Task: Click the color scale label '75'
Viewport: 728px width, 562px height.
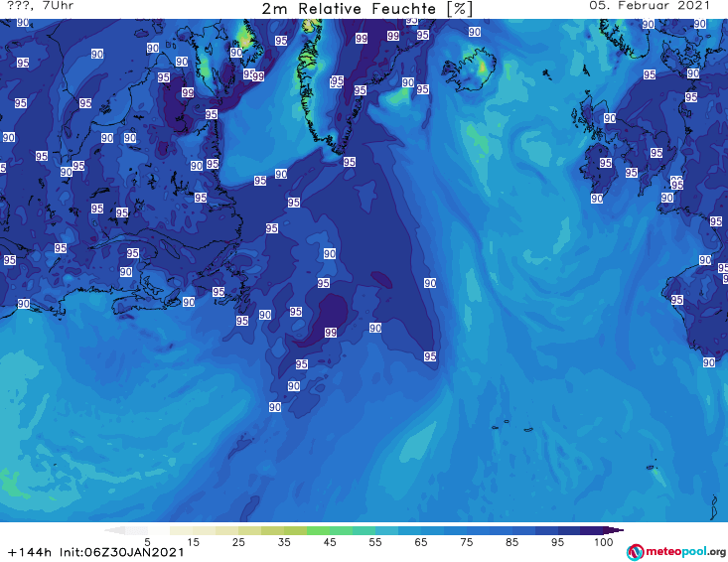Action: click(x=466, y=542)
